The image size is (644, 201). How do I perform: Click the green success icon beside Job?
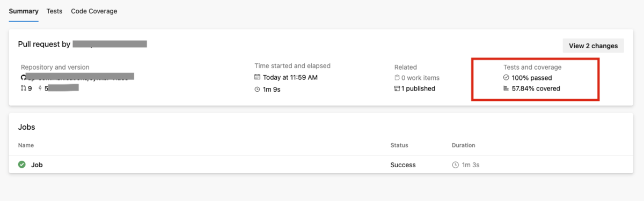pyautogui.click(x=22, y=165)
